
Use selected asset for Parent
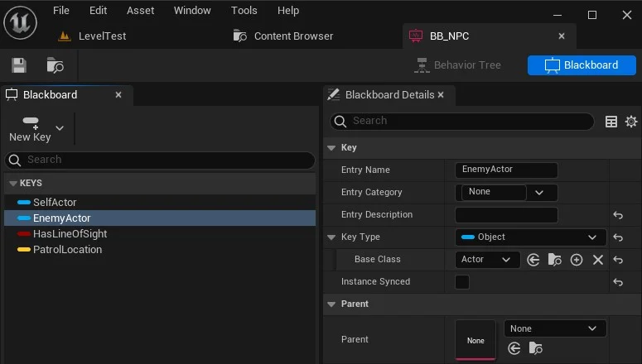tap(514, 348)
